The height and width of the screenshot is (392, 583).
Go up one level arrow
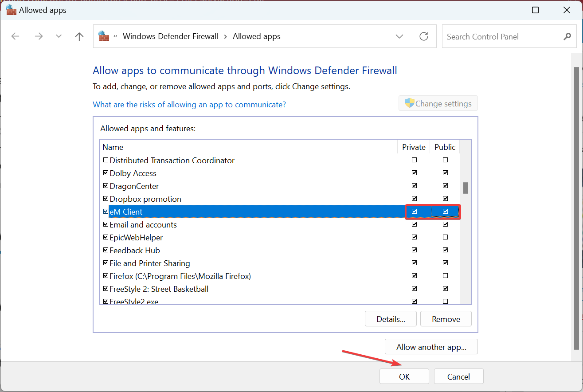[x=79, y=36]
